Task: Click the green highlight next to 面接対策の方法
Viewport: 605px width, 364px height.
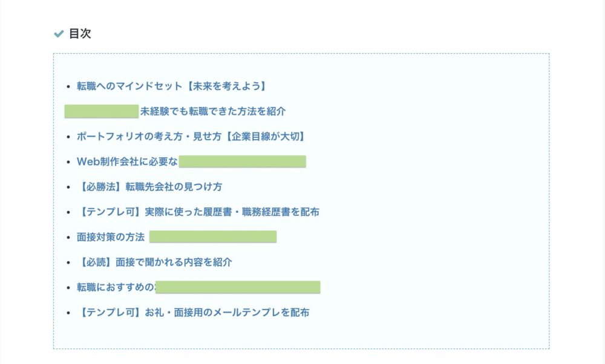Action: [213, 237]
